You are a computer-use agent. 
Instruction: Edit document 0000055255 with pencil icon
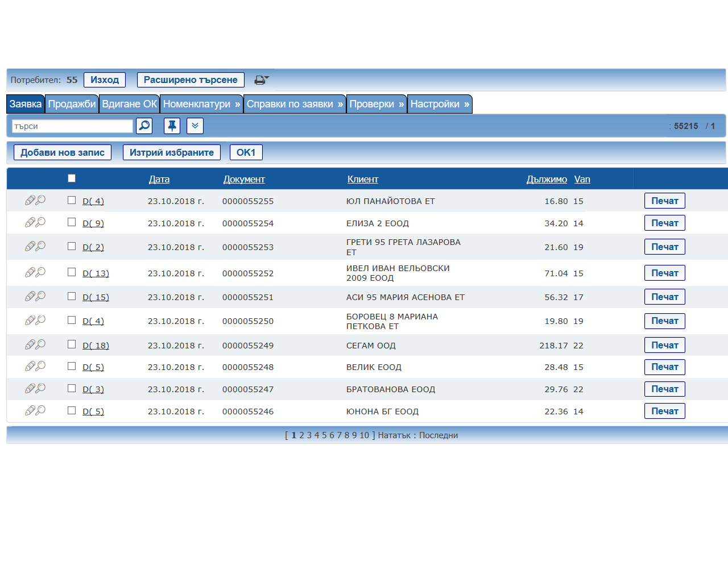(x=30, y=201)
